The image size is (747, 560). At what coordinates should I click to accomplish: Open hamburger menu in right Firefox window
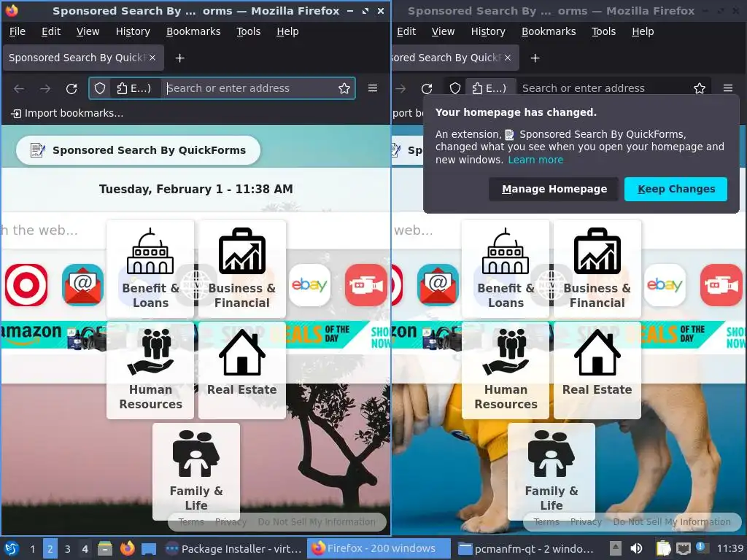728,88
